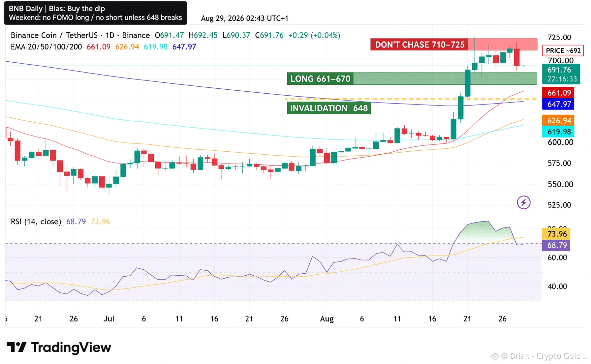This screenshot has height=364, width=591.
Task: Click the 725.00 price scale label
Action: tap(559, 37)
